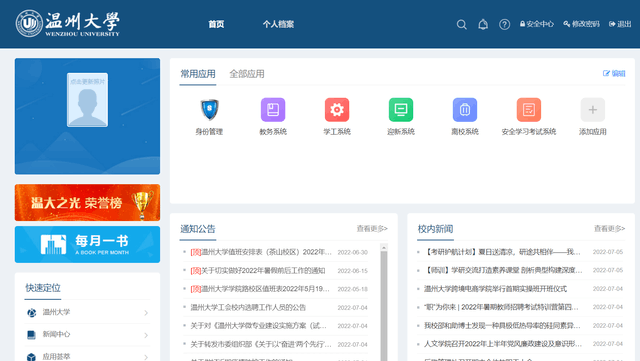
Task: Switch to 常用应用 tab
Action: [198, 74]
